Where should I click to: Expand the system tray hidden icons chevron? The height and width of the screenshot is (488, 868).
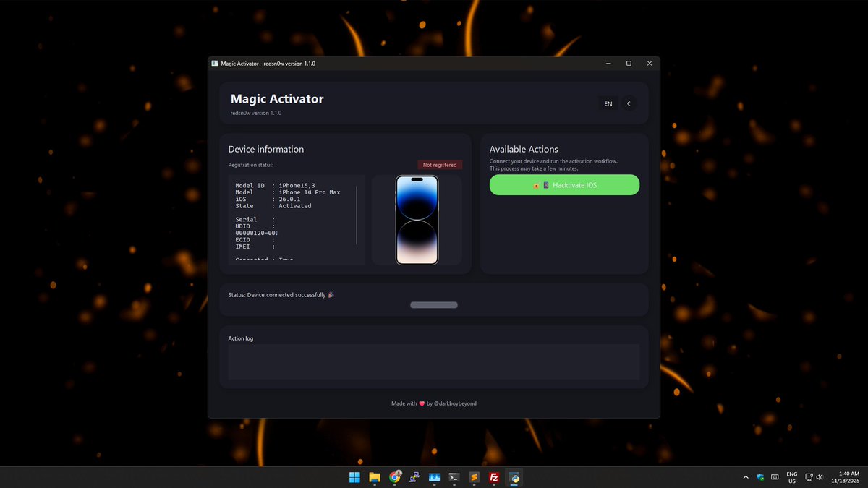[x=746, y=477]
